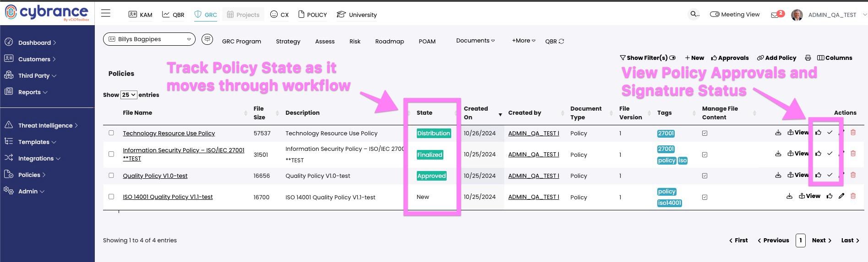
Task: Select checkbox for Technology Resource Use Policy row
Action: tap(111, 133)
